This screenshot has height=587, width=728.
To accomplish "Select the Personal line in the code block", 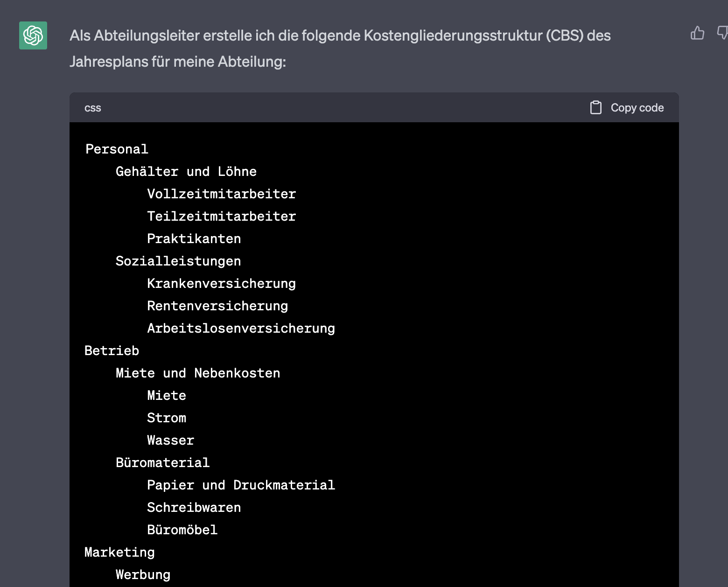I will coord(116,149).
